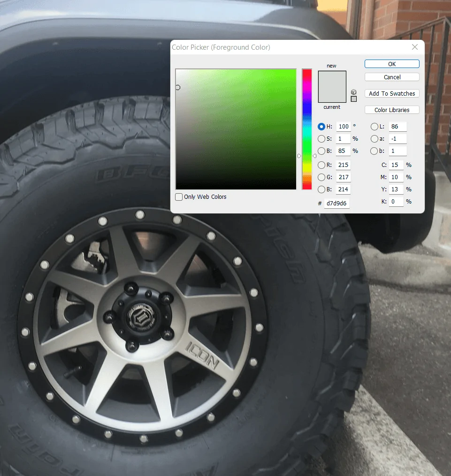Open Color Libraries
This screenshot has width=451, height=476.
tap(392, 110)
